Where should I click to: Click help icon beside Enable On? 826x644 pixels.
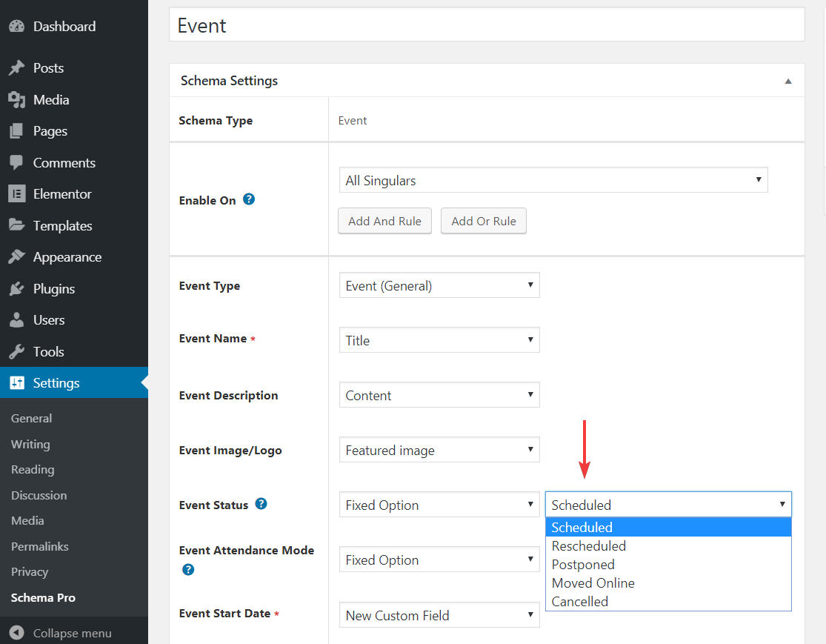pyautogui.click(x=249, y=199)
